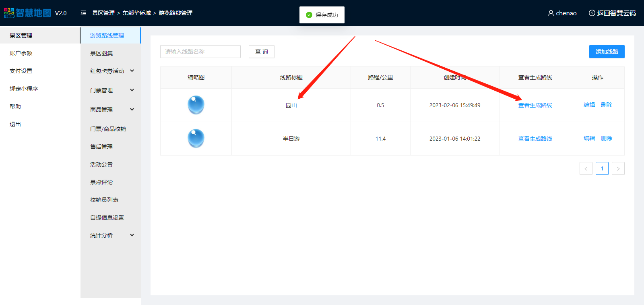Go to next page arrow
The height and width of the screenshot is (305, 644).
point(618,168)
